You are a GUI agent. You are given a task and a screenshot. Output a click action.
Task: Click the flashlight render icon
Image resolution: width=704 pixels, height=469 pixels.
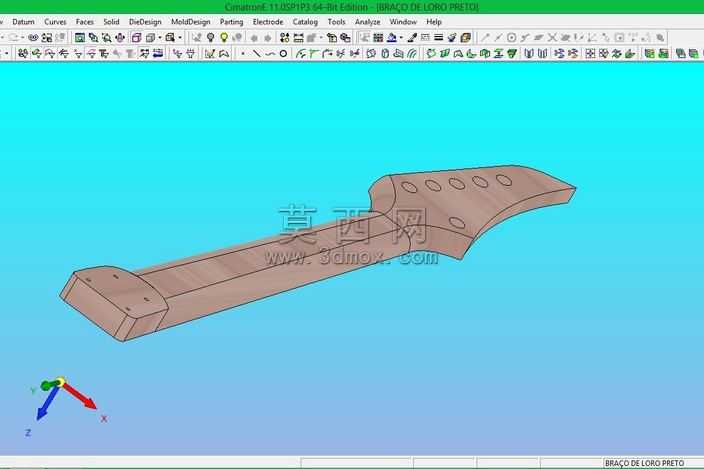[x=452, y=38]
